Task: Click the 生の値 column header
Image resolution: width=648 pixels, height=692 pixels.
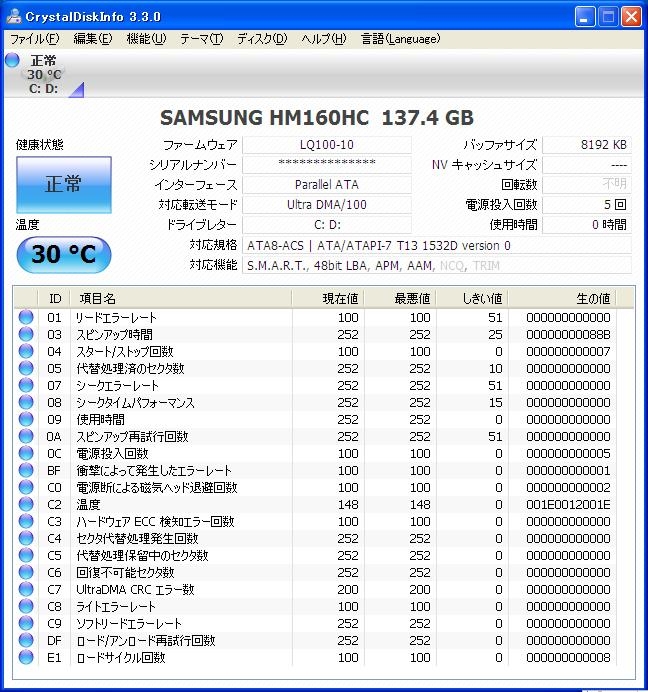Action: click(562, 299)
